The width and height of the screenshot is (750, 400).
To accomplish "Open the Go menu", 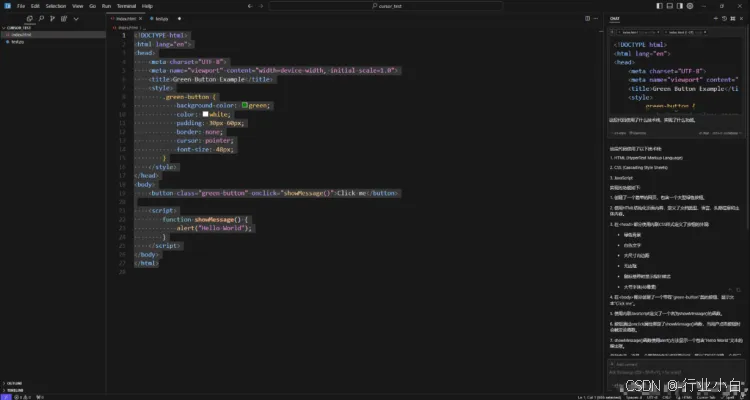I will (92, 6).
